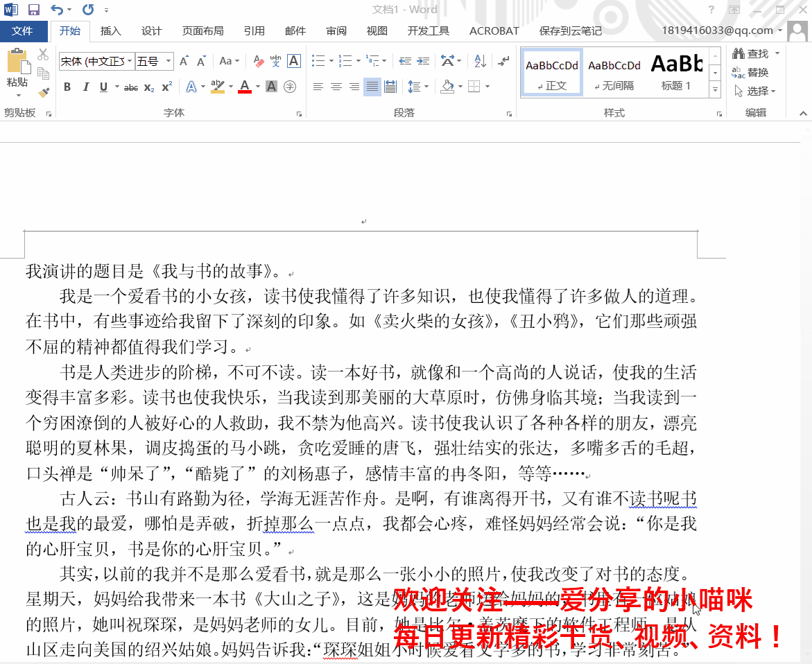The image size is (812, 664).
Task: Click distributed alignment icon
Action: coord(390,87)
